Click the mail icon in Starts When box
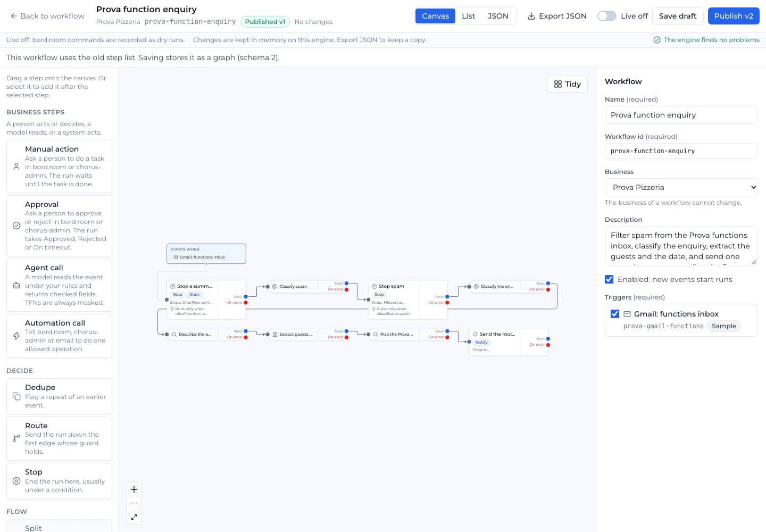The image size is (766, 532). 176,257
